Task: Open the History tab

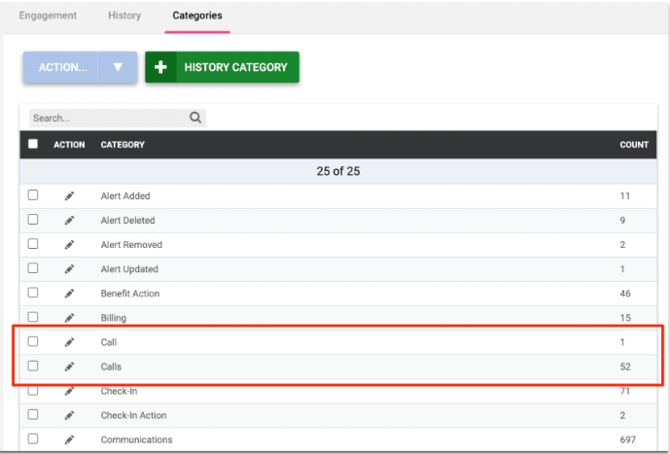Action: pyautogui.click(x=124, y=16)
